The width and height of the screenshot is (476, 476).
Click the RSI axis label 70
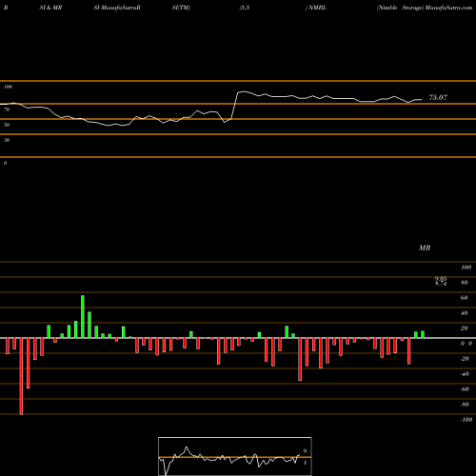point(7,109)
